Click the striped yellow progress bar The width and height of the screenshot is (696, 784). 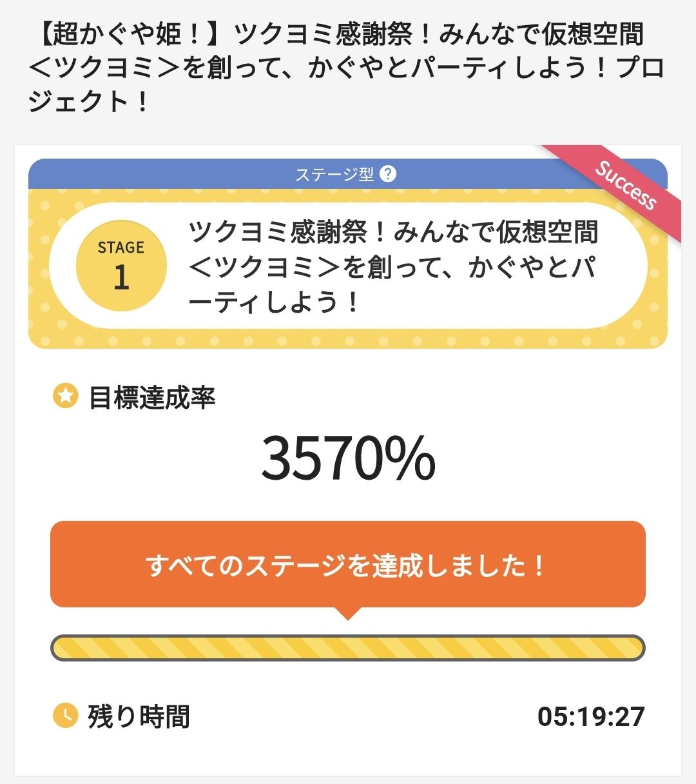[x=348, y=648]
